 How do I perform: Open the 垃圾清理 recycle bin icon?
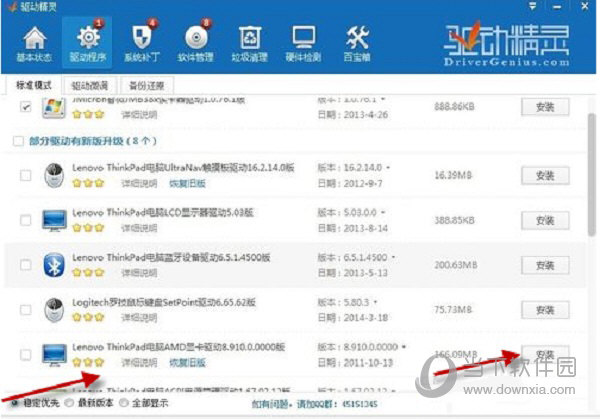[249, 43]
